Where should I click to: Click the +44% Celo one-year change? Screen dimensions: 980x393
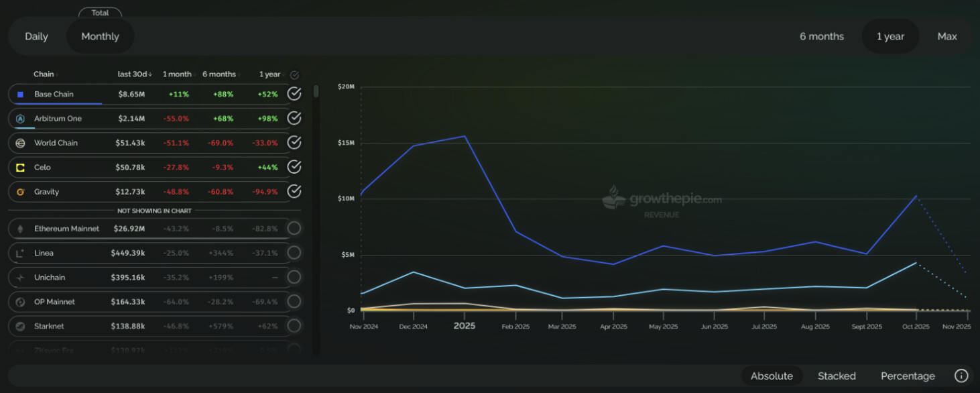(x=267, y=168)
